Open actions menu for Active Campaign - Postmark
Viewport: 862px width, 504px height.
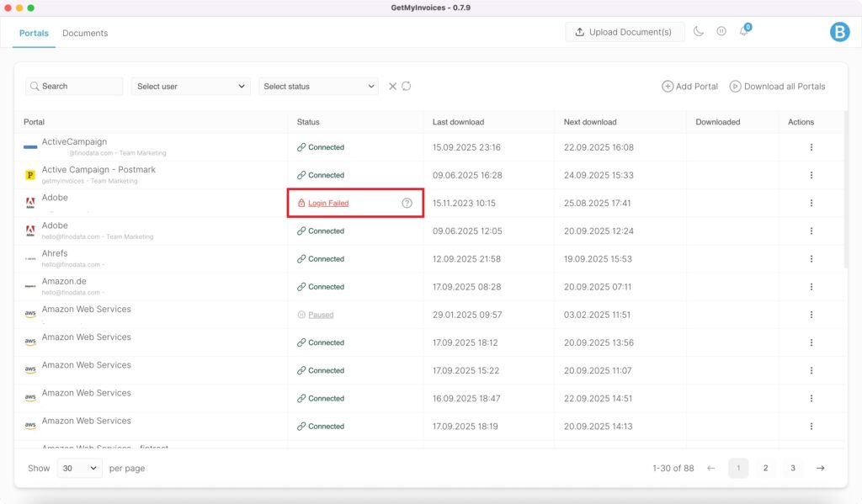point(811,175)
